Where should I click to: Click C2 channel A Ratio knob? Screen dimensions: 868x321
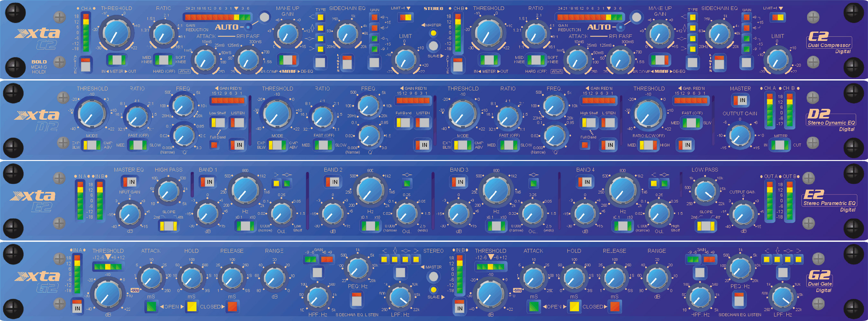coord(163,34)
